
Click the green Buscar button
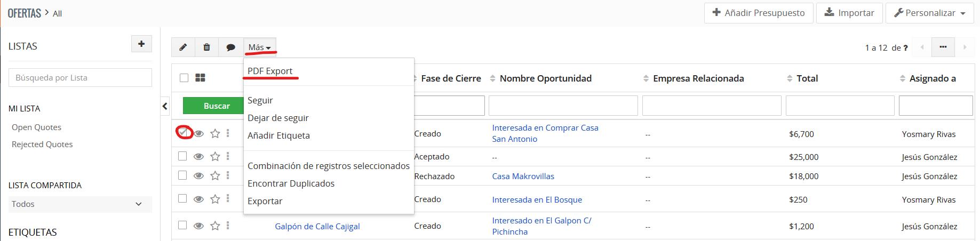pos(217,106)
